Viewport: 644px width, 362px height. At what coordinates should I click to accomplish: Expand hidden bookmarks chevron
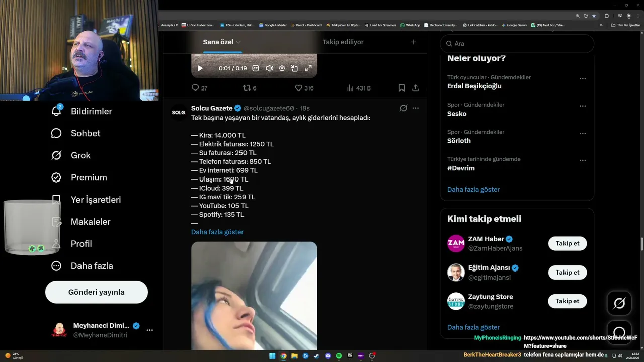coord(601,25)
